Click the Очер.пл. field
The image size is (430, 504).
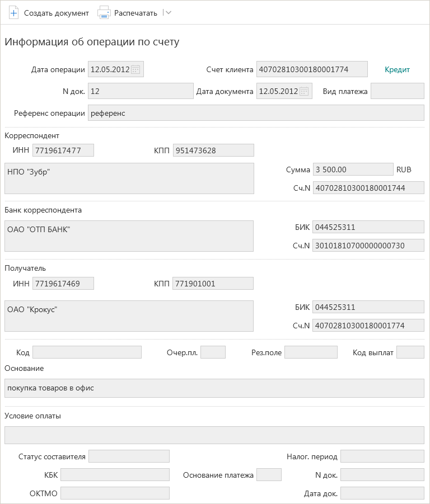coord(213,352)
